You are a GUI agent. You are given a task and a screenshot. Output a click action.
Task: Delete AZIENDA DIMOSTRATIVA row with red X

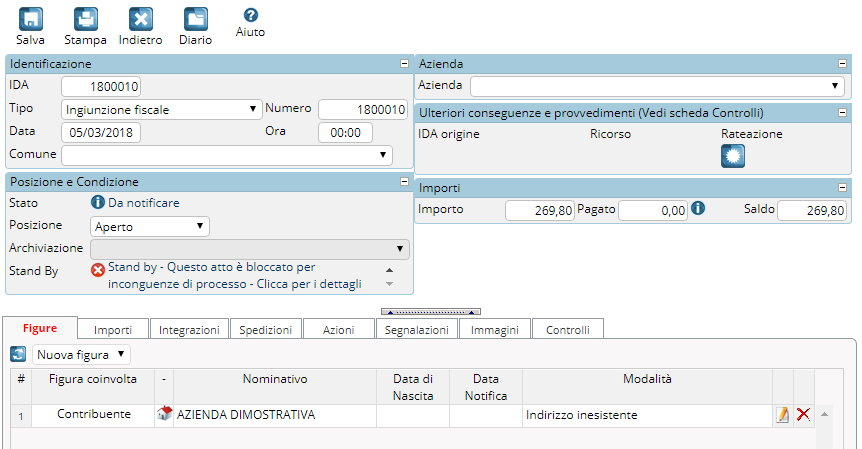coord(803,414)
